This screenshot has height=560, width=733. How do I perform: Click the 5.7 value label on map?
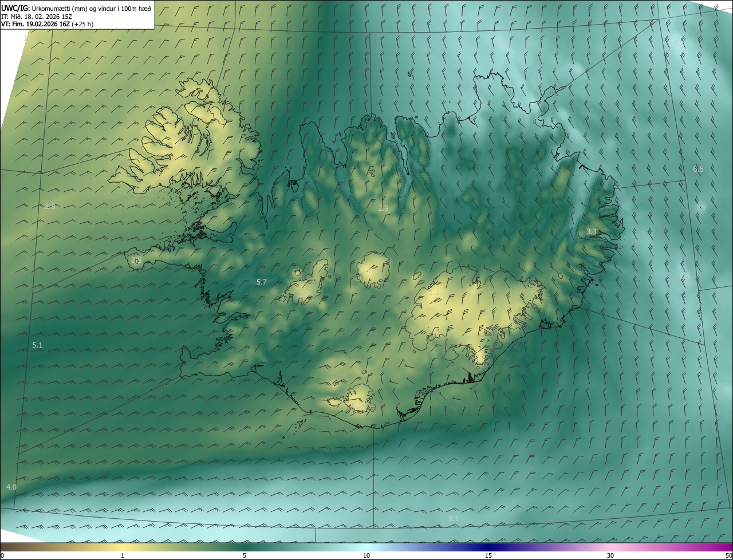(262, 282)
